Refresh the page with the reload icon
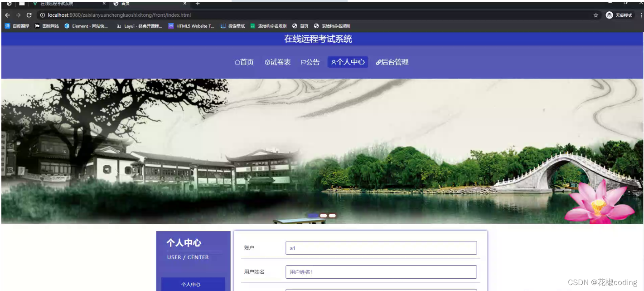 29,15
